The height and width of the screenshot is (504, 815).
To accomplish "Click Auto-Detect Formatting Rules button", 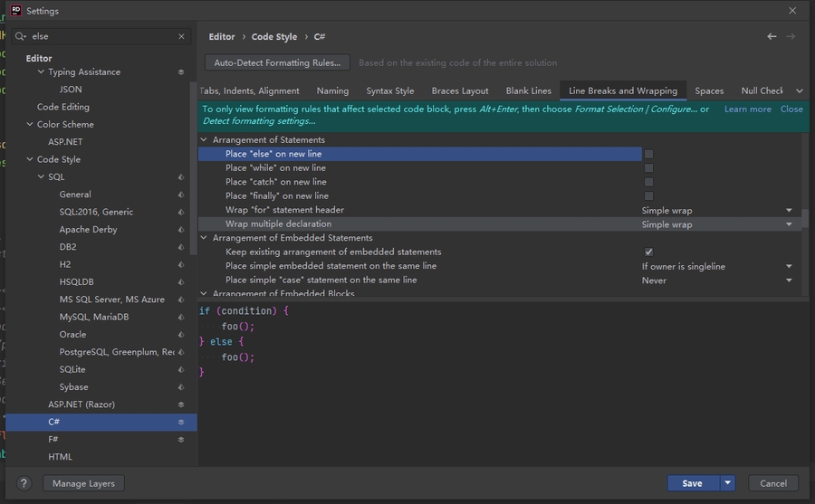I will [277, 62].
